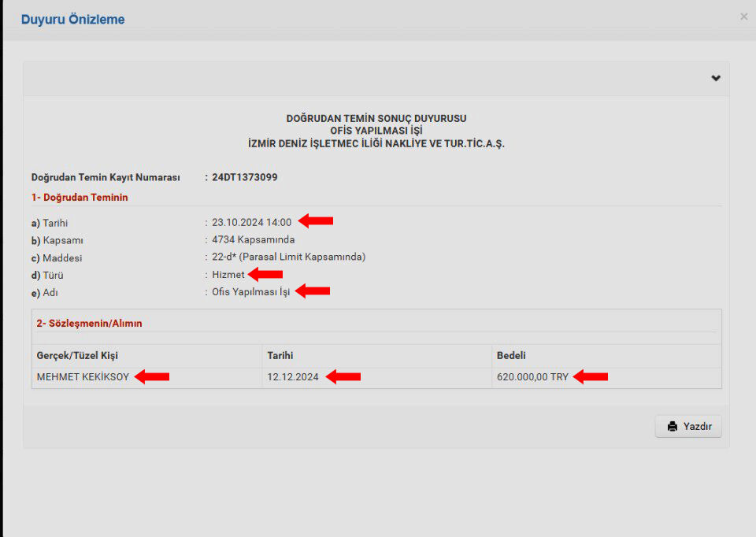
Task: Select the date 23.10.2024 14:00
Action: click(x=252, y=222)
